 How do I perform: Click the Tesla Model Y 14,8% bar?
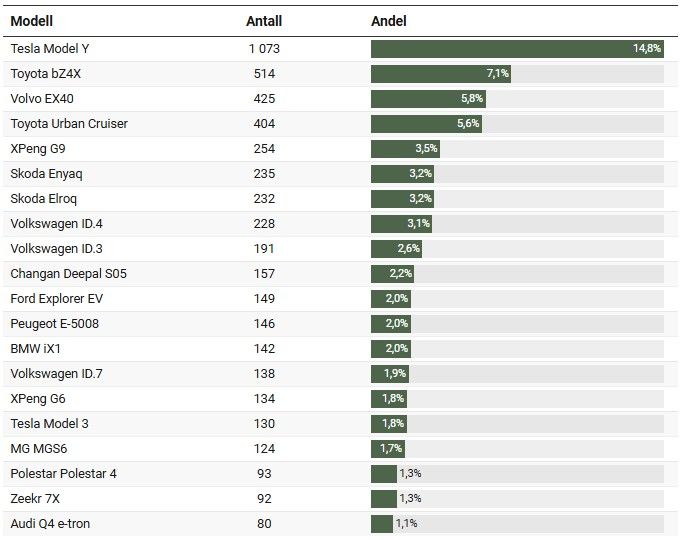click(517, 49)
